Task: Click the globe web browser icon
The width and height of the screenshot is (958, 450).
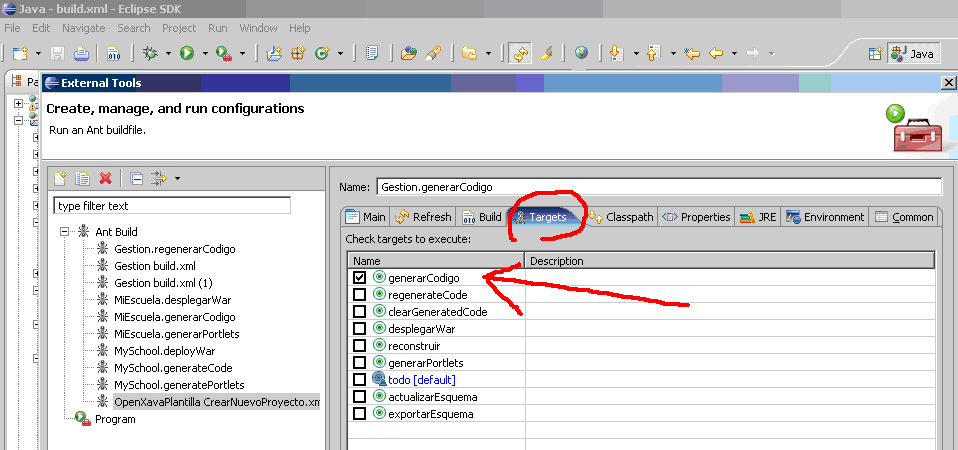Action: [x=581, y=54]
